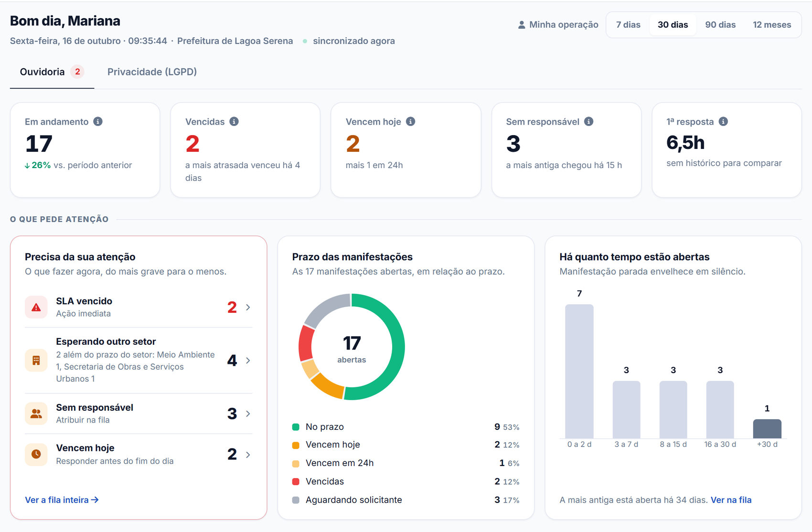Click the chevron on the Vencem hoje list row

248,455
